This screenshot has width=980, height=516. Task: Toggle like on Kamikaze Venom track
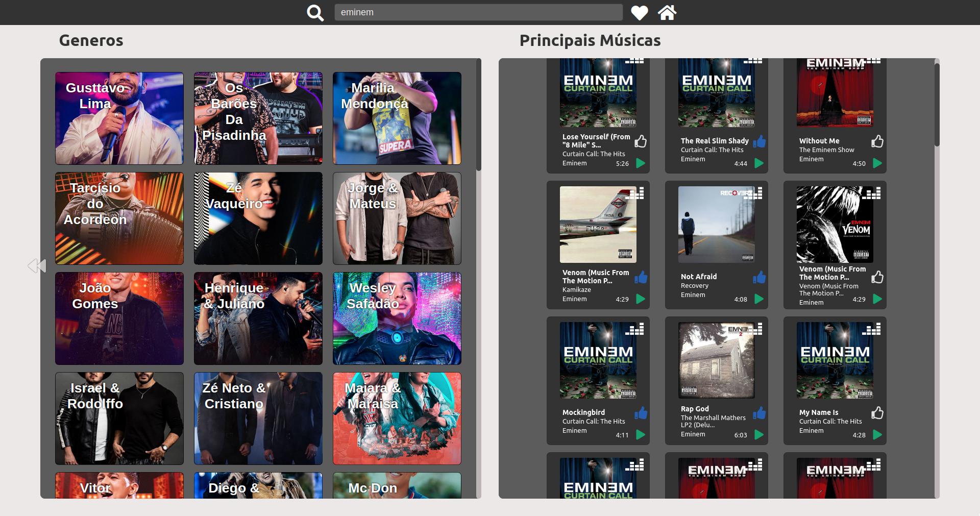pos(641,277)
